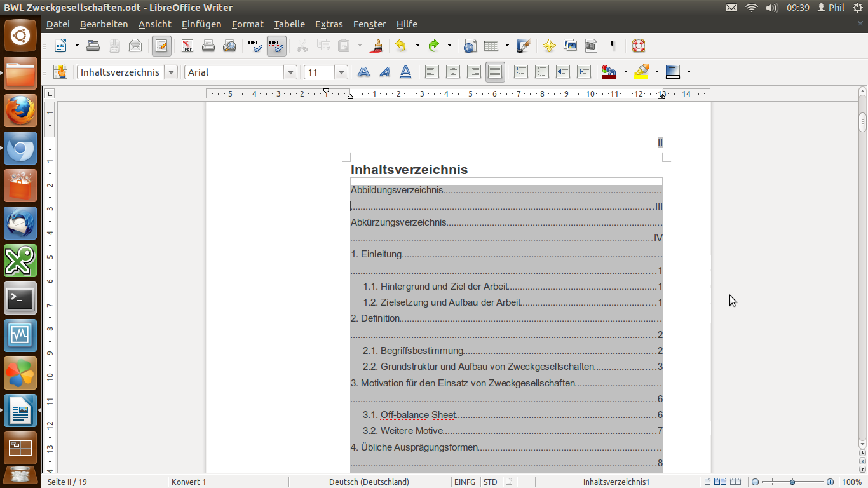Viewport: 868px width, 488px height.
Task: Open New document type dropdown arrow
Action: pos(77,46)
